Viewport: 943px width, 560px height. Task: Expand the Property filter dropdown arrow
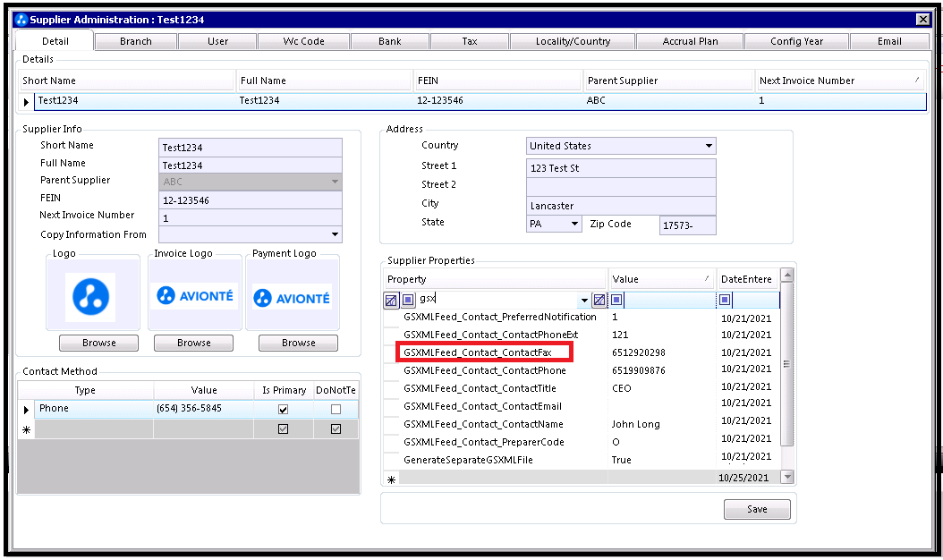(x=584, y=300)
